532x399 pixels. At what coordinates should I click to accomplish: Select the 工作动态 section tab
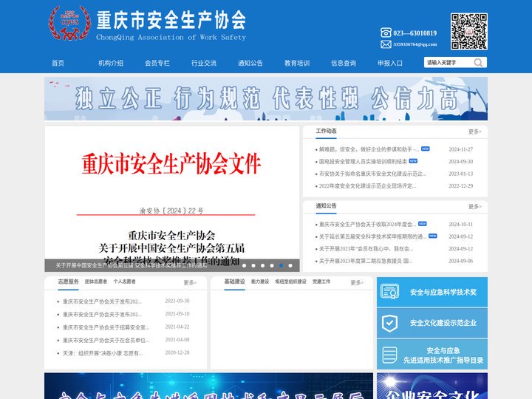click(326, 131)
